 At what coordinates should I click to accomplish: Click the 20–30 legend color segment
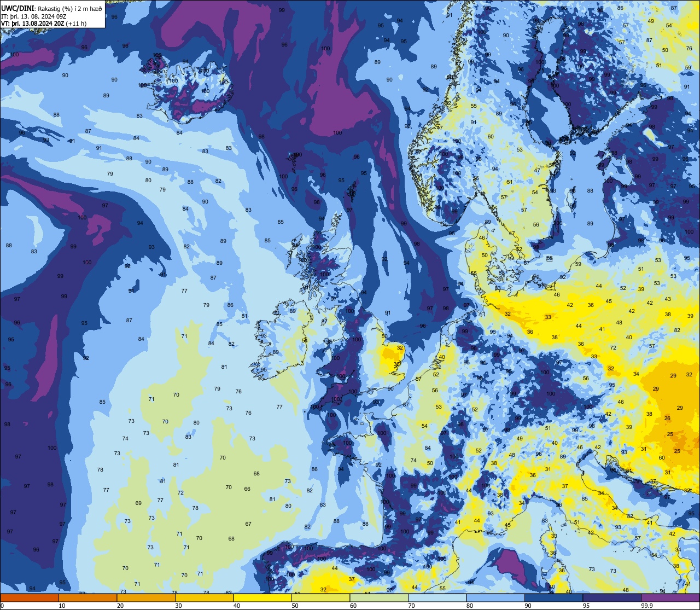(x=146, y=598)
